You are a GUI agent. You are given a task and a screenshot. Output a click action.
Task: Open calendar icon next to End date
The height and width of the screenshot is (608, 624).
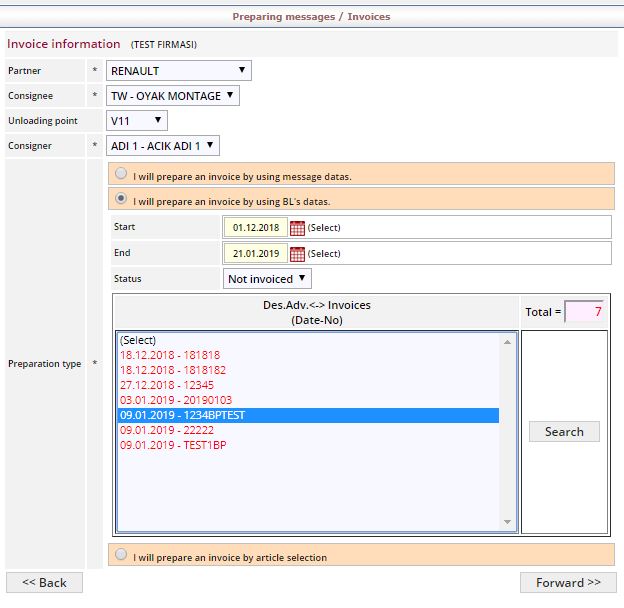(297, 254)
